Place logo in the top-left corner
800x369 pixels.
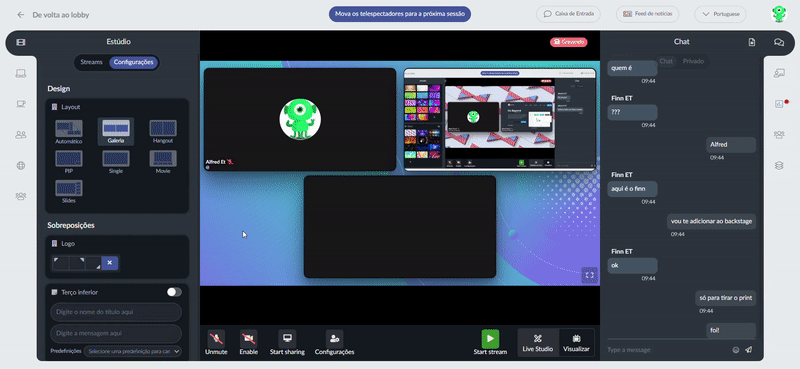click(61, 263)
